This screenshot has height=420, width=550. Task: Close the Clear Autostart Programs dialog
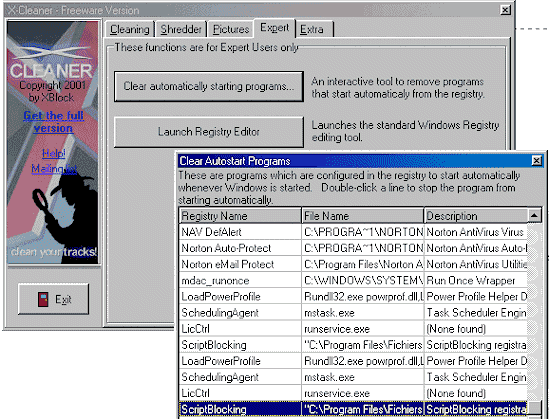(x=536, y=161)
